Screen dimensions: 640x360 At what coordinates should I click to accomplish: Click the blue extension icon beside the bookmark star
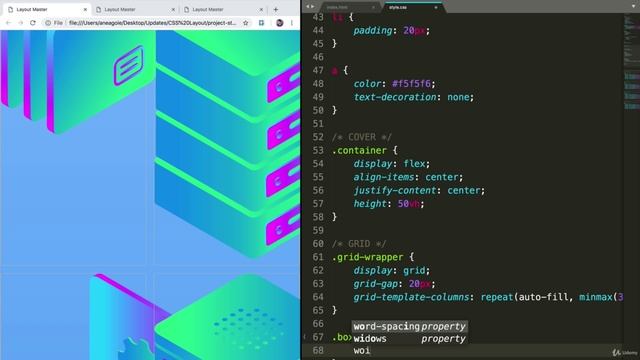pos(262,23)
